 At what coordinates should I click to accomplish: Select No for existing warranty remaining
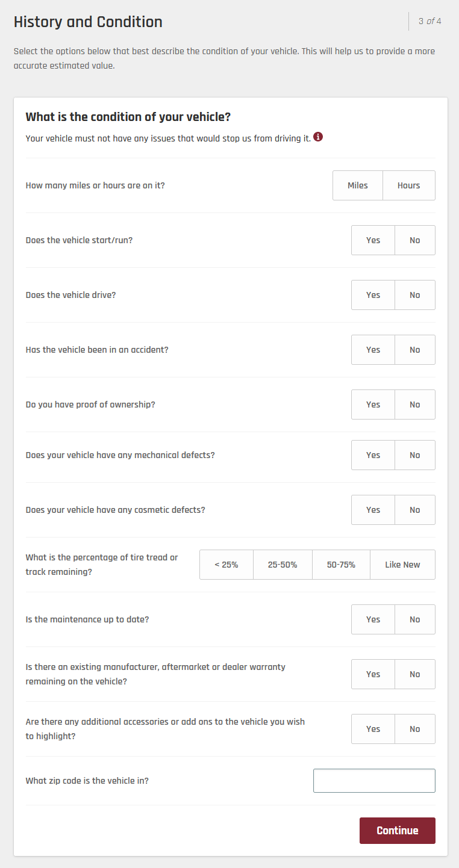pos(414,674)
